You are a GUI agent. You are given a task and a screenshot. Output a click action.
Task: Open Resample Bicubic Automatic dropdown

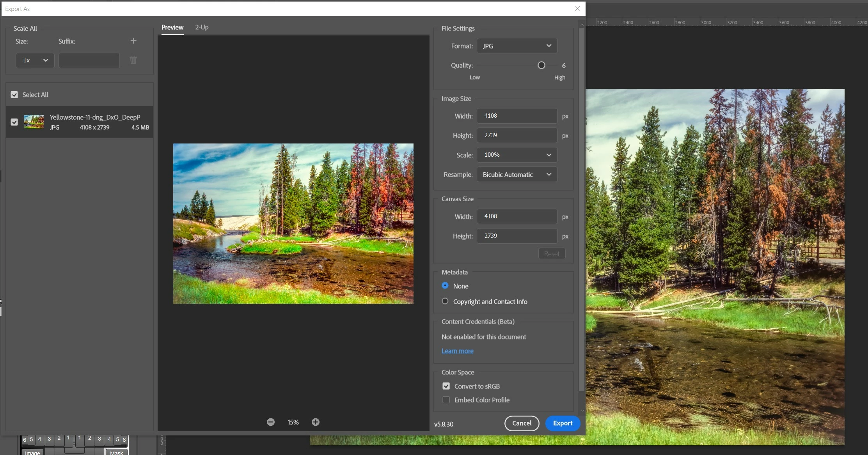517,175
